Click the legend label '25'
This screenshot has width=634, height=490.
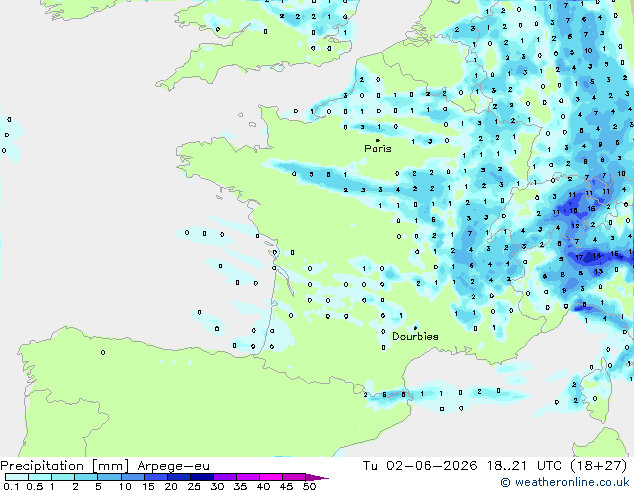coord(194,486)
